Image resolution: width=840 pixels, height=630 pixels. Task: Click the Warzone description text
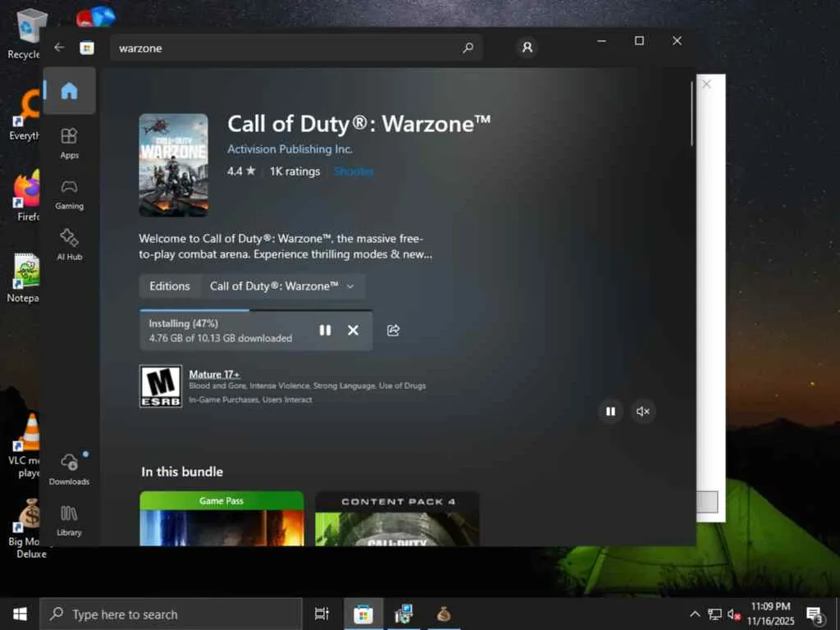[x=285, y=246]
